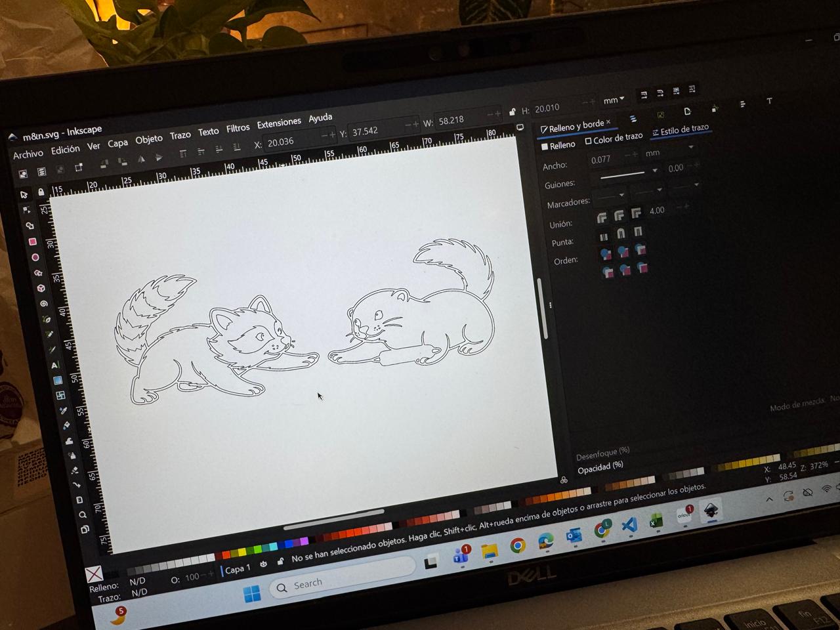The image size is (840, 630).
Task: Open the Edición menu
Action: point(66,150)
